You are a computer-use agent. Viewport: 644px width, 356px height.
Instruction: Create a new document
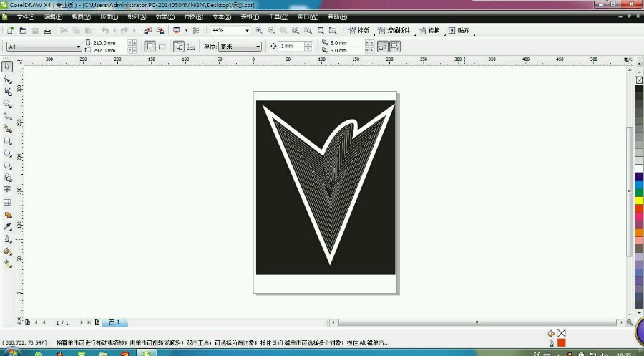pos(10,30)
